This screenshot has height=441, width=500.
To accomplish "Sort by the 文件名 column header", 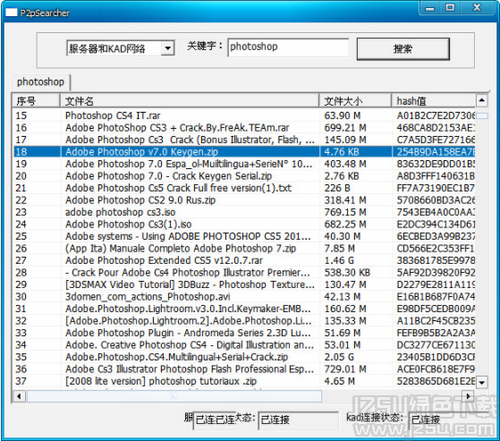I will (189, 101).
